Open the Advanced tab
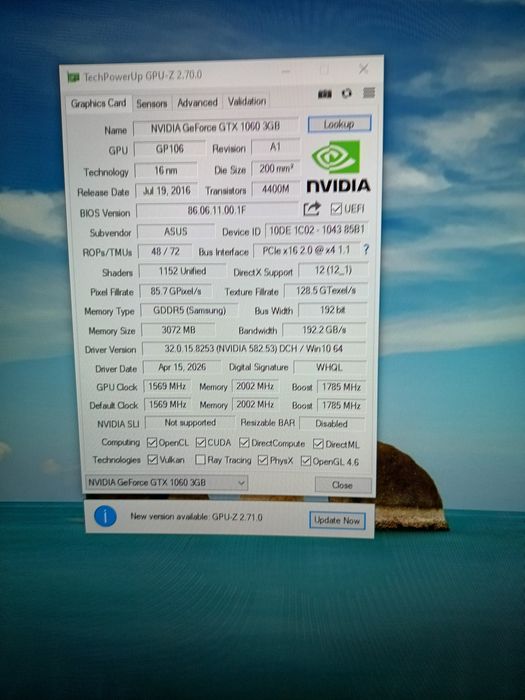This screenshot has width=525, height=700. pos(197,102)
